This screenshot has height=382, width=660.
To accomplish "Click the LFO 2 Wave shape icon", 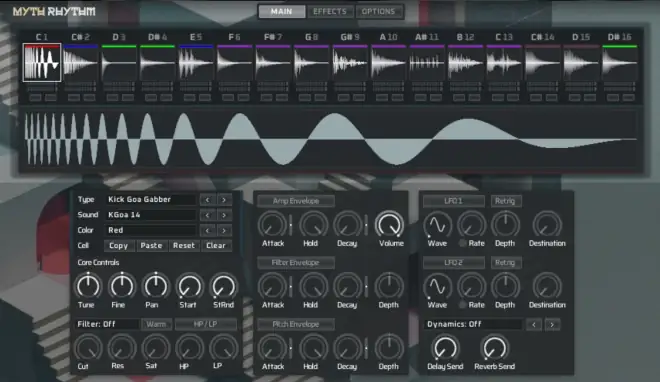I will (x=438, y=286).
